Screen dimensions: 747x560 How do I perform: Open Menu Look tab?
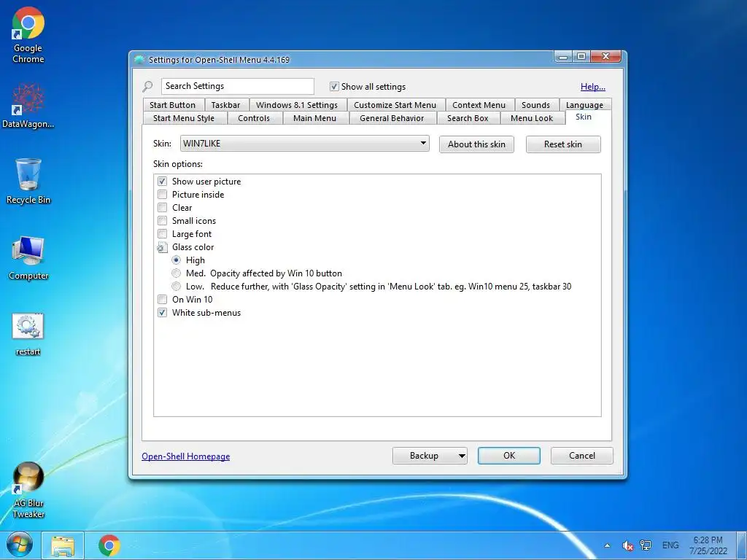(x=532, y=118)
